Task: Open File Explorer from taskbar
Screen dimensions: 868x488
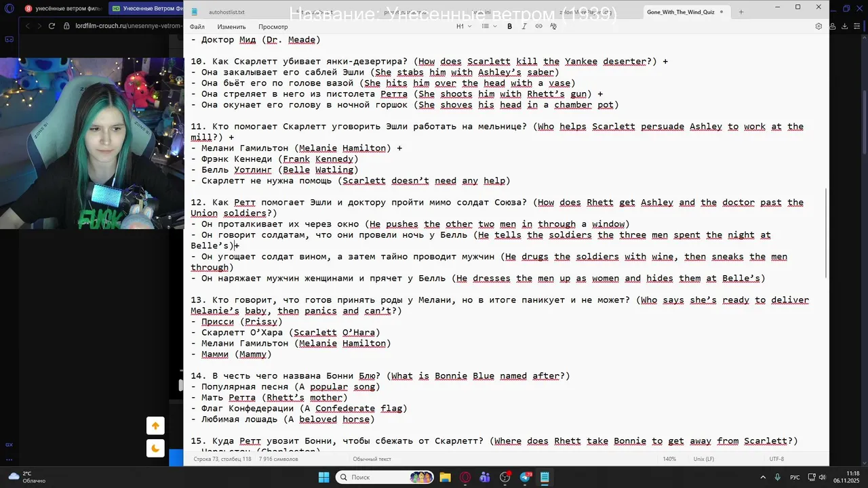Action: click(x=445, y=477)
